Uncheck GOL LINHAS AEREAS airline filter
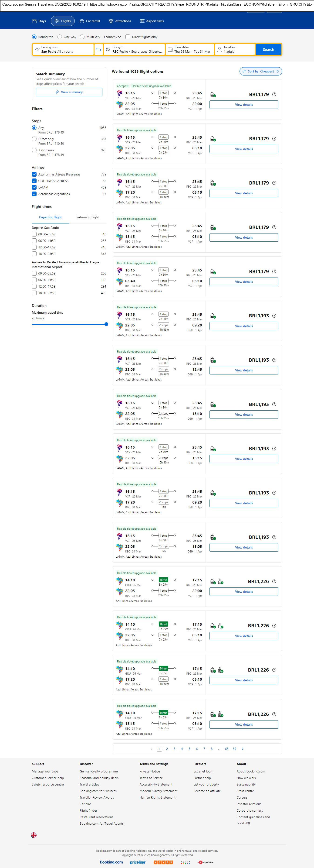 (x=34, y=181)
